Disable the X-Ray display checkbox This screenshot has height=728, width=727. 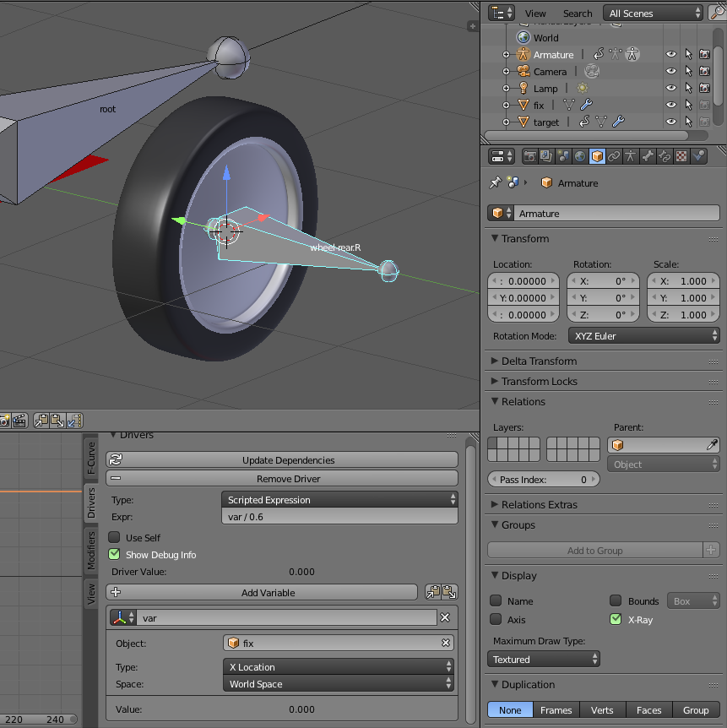[615, 620]
